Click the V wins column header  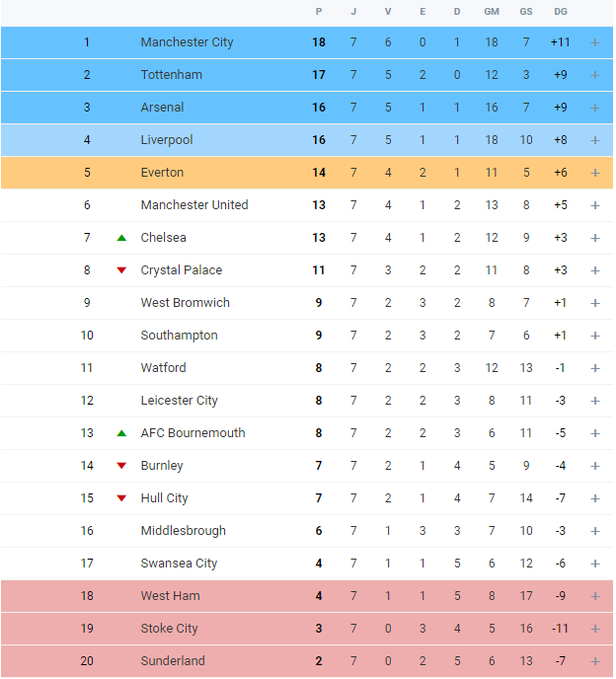click(x=388, y=12)
